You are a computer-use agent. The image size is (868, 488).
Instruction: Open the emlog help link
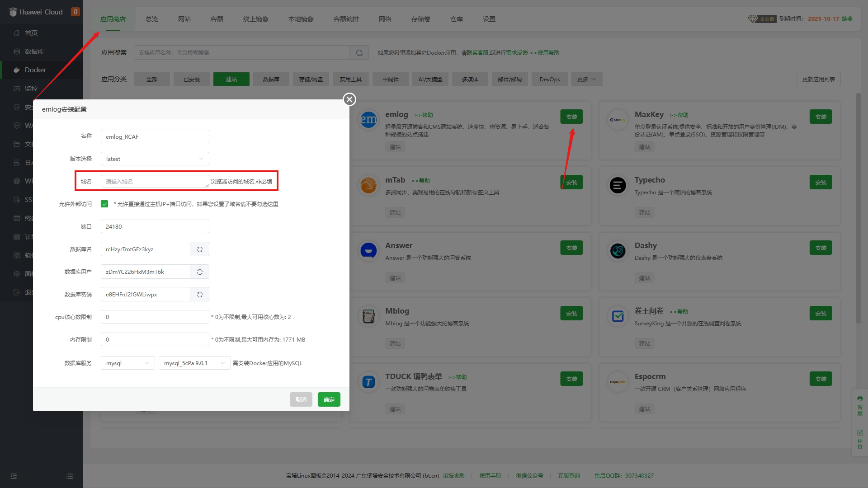(x=424, y=115)
